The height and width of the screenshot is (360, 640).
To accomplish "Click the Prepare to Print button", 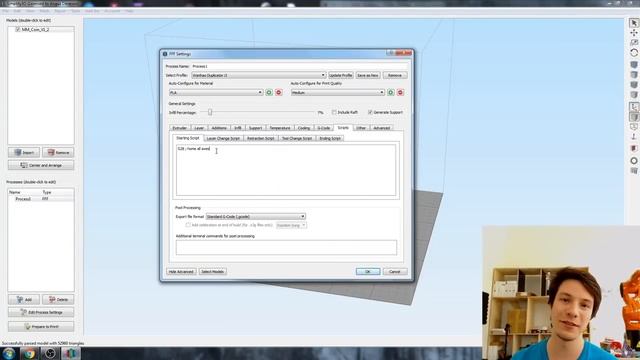I will click(x=41, y=327).
